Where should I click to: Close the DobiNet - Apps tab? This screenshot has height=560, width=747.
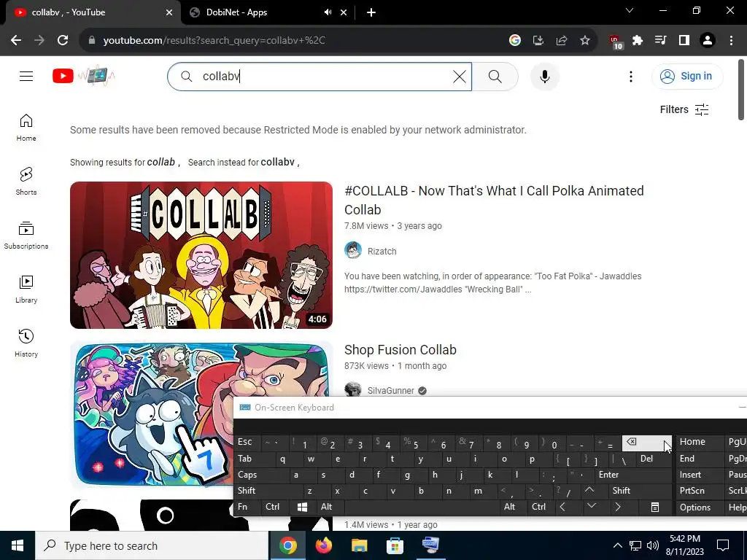click(344, 12)
